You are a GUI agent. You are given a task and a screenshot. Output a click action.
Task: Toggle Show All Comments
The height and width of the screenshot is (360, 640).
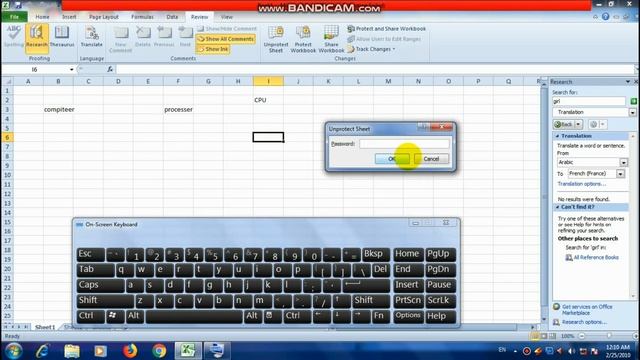pos(226,39)
